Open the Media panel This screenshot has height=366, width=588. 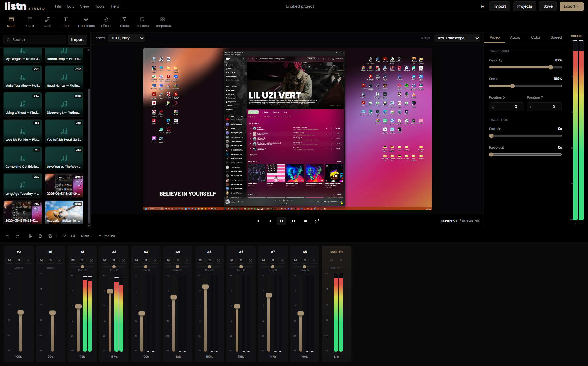[11, 22]
